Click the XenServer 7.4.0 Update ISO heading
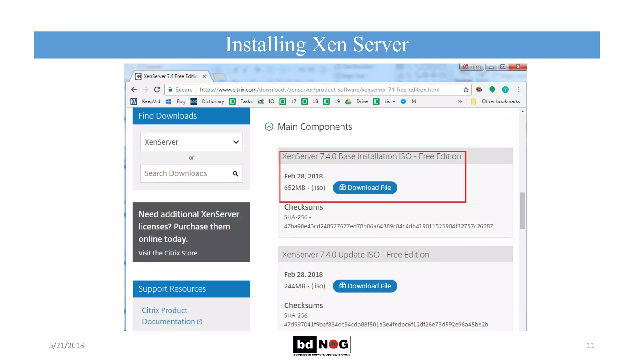Viewport: 644px width, 362px height. coord(355,255)
